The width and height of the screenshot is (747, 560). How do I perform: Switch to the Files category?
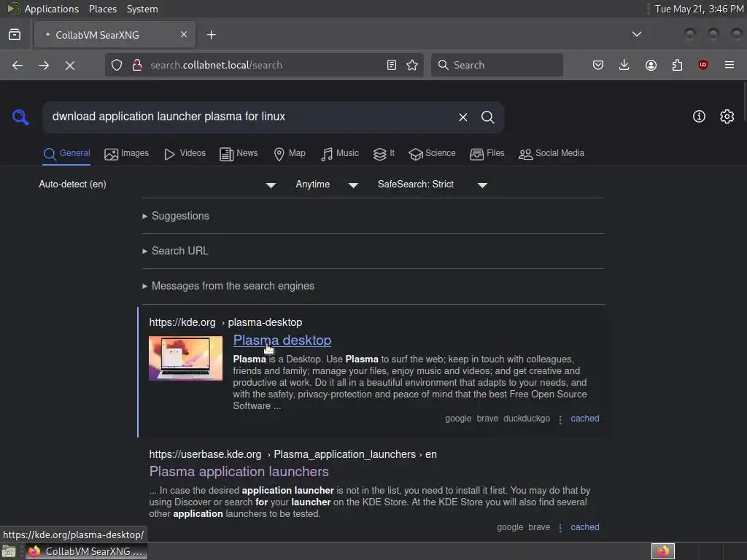(x=487, y=153)
